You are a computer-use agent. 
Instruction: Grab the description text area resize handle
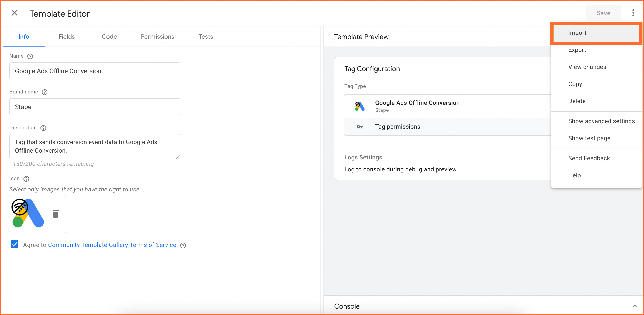(x=178, y=157)
